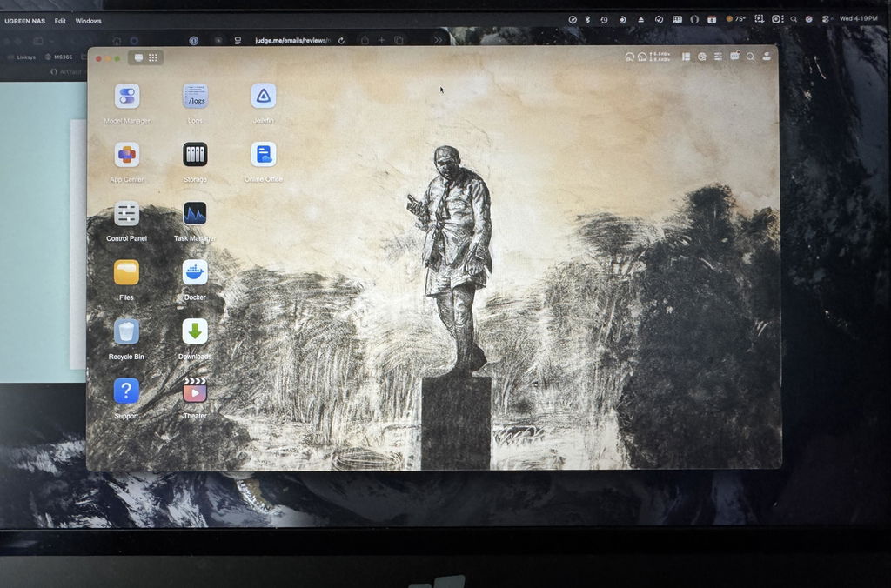The height and width of the screenshot is (588, 891).
Task: Show the app grid view in NAS toolbar
Action: pos(153,57)
